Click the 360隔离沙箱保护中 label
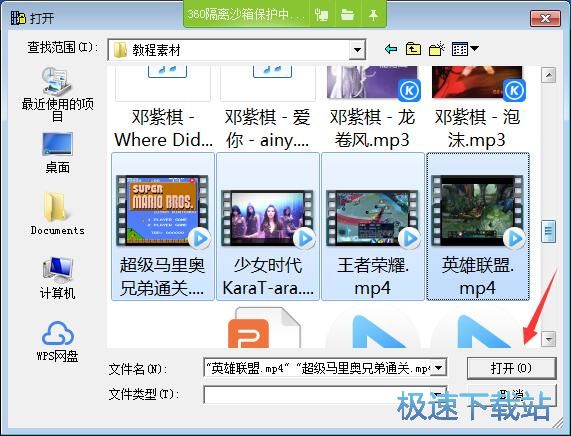 point(245,15)
